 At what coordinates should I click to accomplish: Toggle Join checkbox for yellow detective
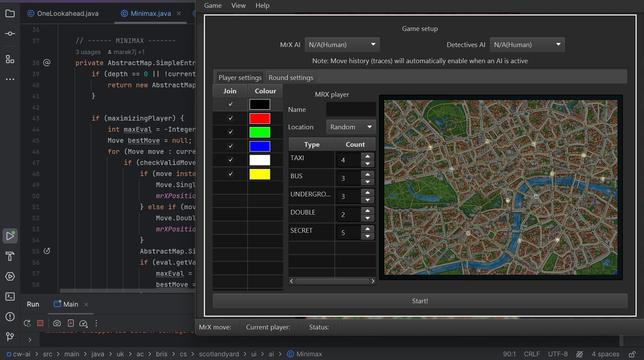(230, 174)
